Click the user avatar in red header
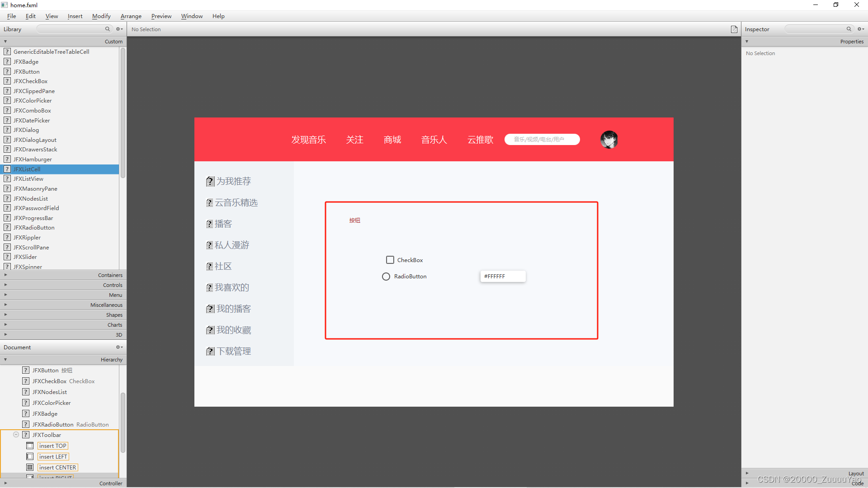The width and height of the screenshot is (868, 488). (609, 140)
